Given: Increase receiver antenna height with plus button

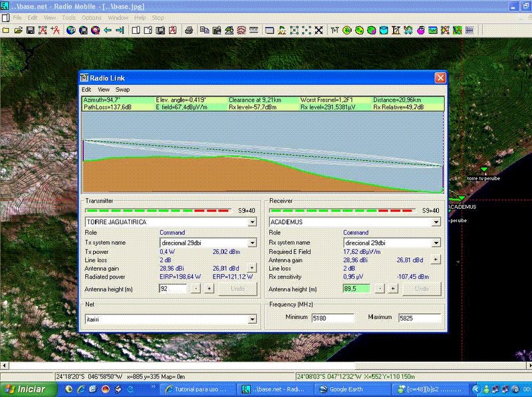Looking at the screenshot, I should pyautogui.click(x=393, y=289).
